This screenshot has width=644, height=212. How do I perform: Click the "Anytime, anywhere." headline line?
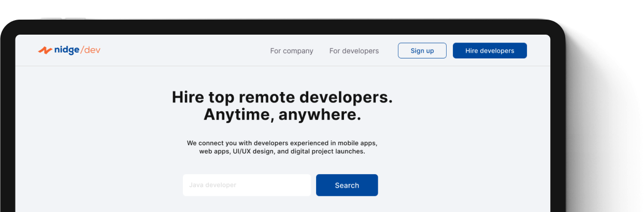tap(282, 115)
